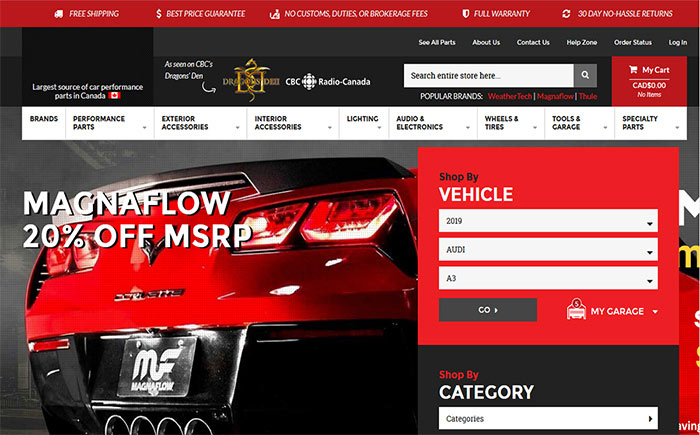Click the No Customs, Duties text

[356, 14]
